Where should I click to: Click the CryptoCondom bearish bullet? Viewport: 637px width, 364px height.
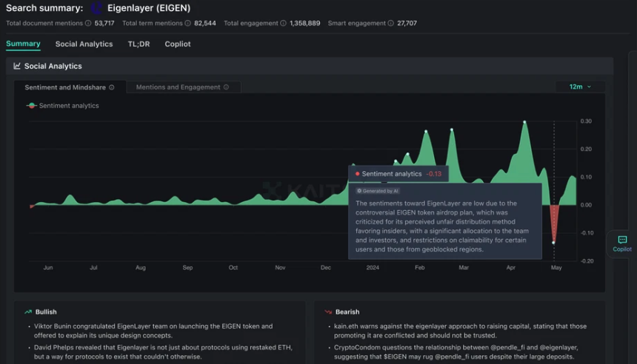pyautogui.click(x=456, y=352)
